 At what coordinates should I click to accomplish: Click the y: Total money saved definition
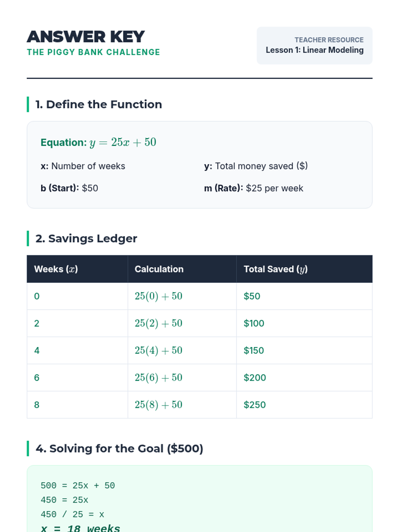pyautogui.click(x=256, y=166)
